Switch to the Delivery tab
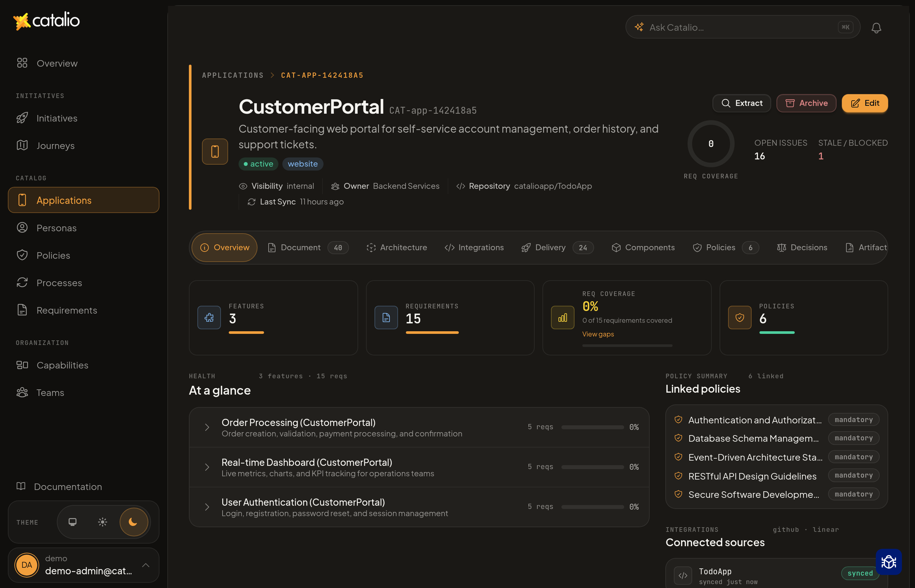This screenshot has width=915, height=588. (x=557, y=247)
